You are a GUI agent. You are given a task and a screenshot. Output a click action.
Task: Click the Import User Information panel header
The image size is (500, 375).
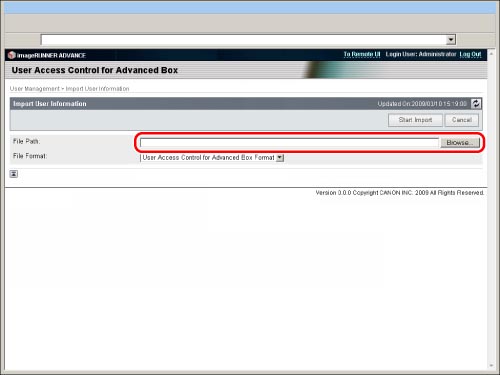click(x=246, y=104)
